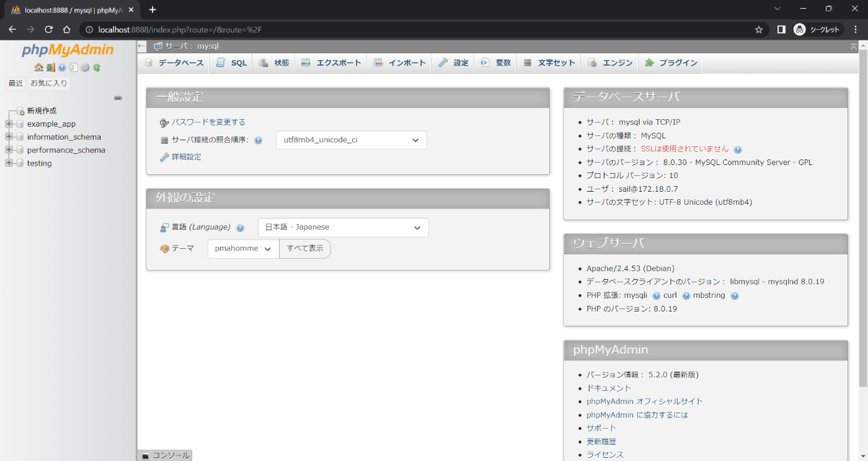
Task: Click the phpMyAdmin home icon
Action: (38, 68)
